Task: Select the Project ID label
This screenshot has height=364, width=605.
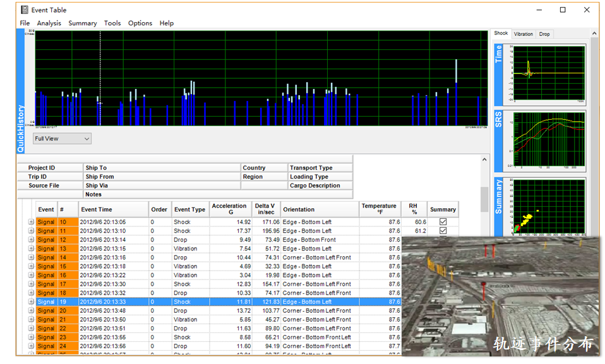Action: coord(42,168)
